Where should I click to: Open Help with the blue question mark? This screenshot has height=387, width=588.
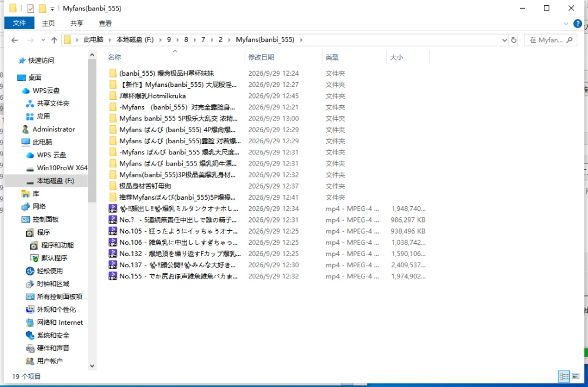click(x=578, y=23)
